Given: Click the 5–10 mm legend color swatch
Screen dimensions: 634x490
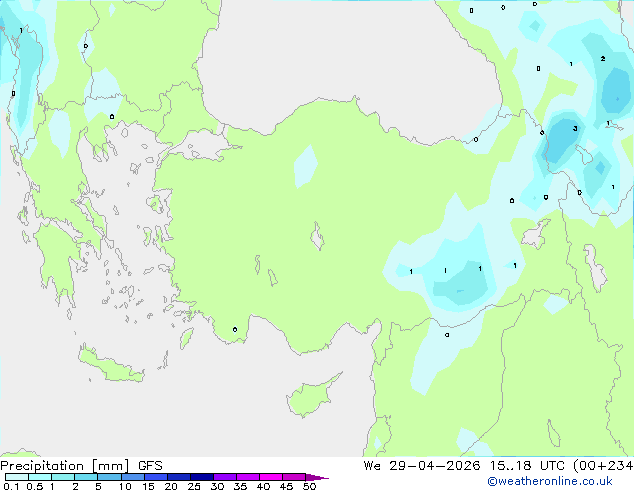Looking at the screenshot, I should pyautogui.click(x=109, y=477).
